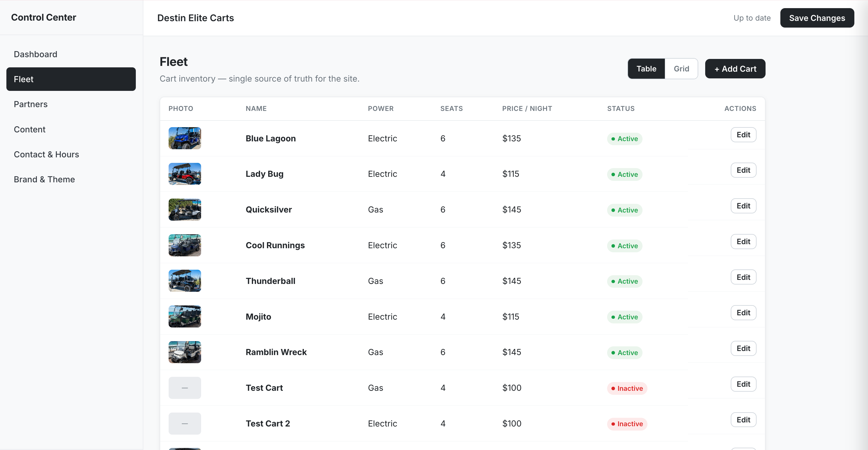Click Test Cart 2's empty photo placeholder
The height and width of the screenshot is (450, 868).
tap(185, 424)
